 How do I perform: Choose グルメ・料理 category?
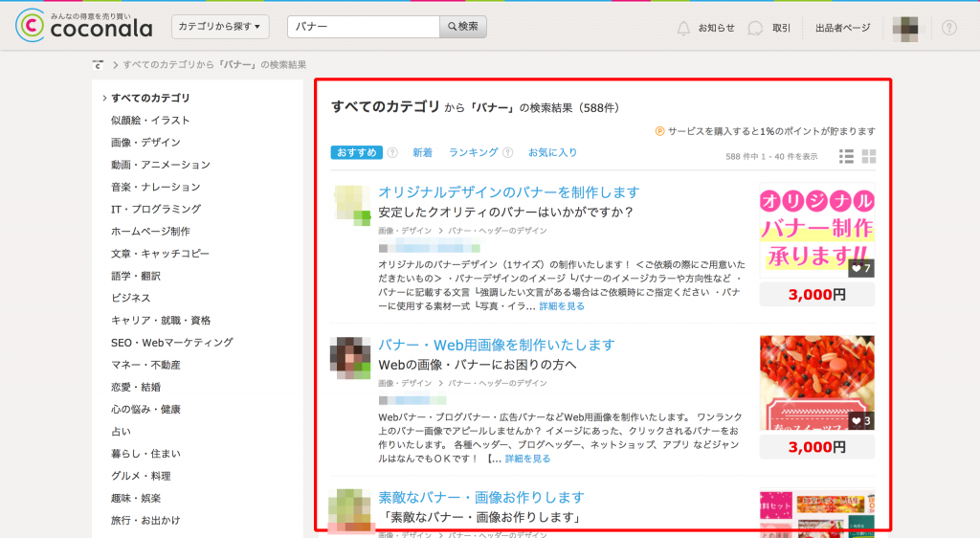tap(141, 476)
